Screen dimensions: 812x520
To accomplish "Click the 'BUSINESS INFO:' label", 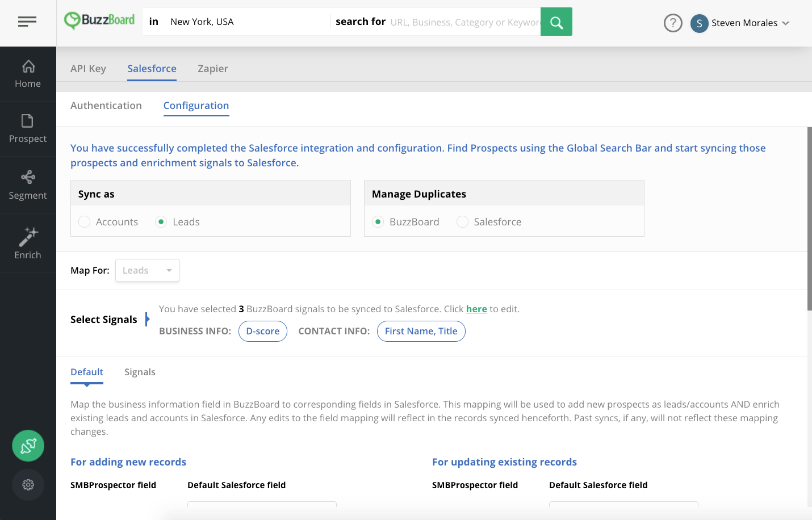I will click(x=195, y=331).
